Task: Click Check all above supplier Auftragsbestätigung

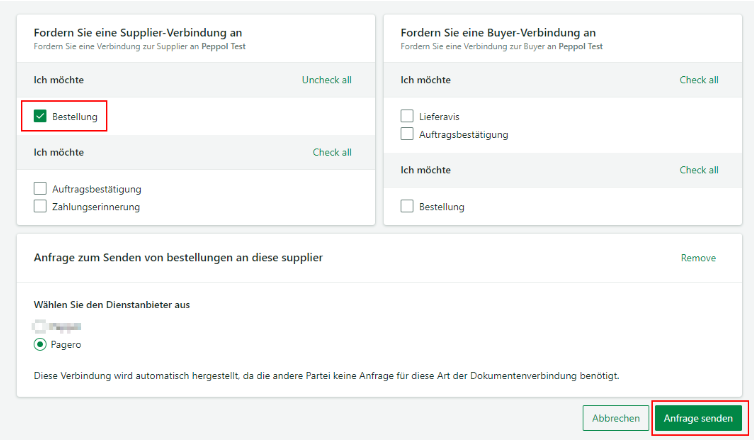Action: (x=332, y=153)
